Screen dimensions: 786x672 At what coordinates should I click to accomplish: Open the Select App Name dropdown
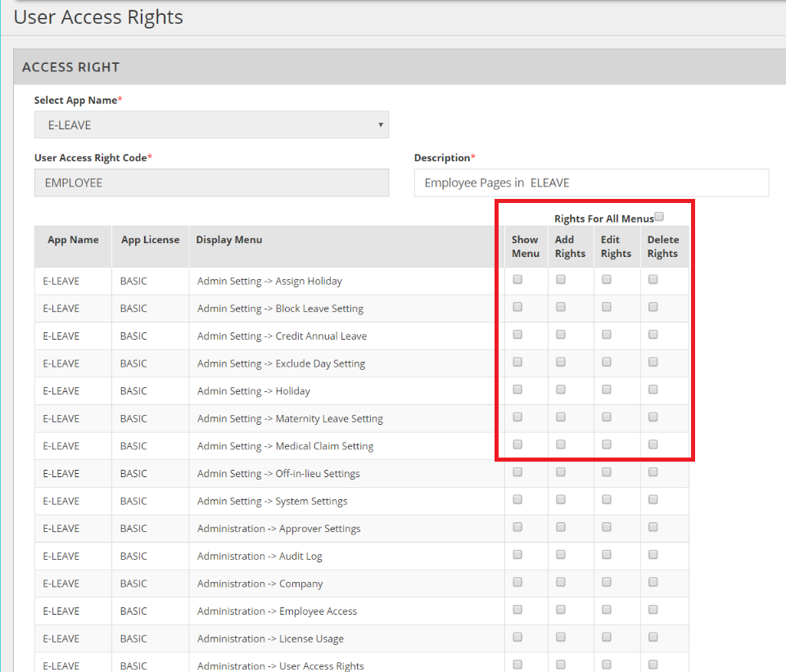(211, 125)
